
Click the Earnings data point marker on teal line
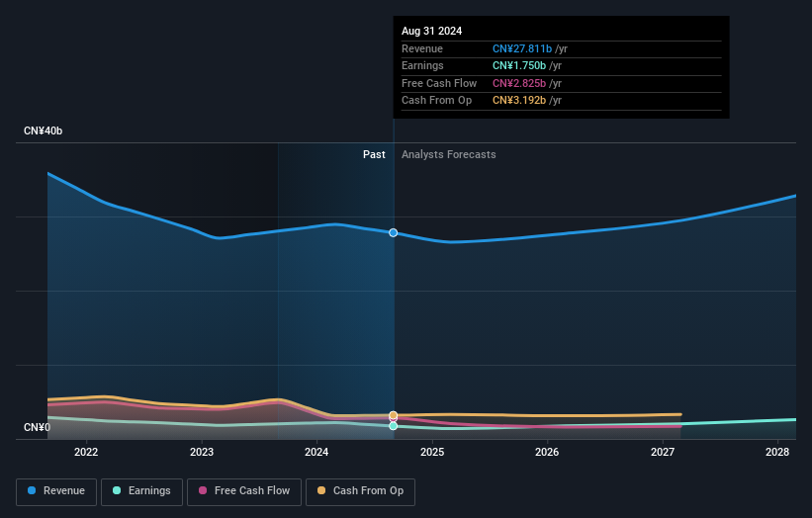[393, 426]
